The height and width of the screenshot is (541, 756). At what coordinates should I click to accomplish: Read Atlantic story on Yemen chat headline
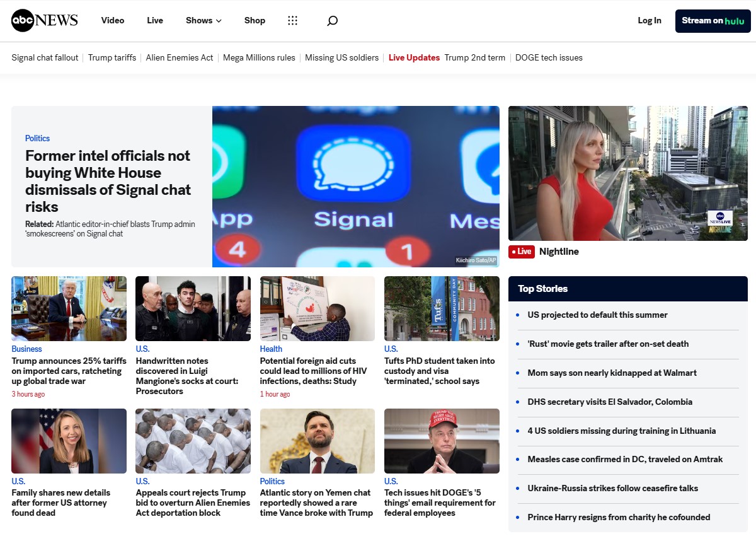[x=316, y=503]
